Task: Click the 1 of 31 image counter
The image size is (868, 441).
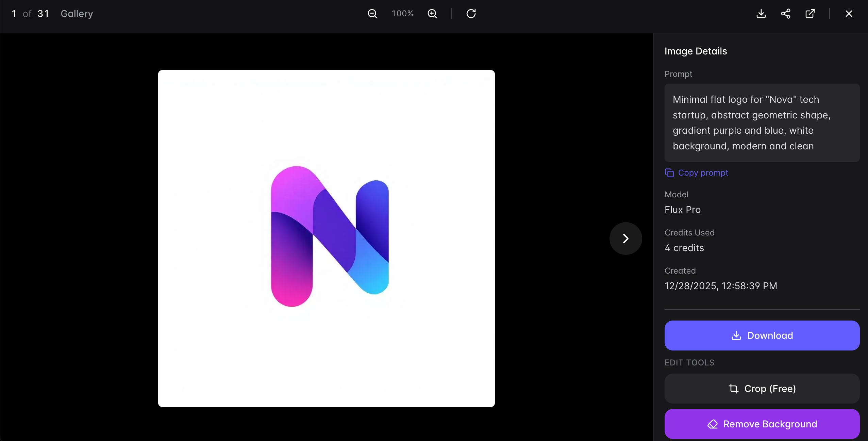Action: (30, 14)
